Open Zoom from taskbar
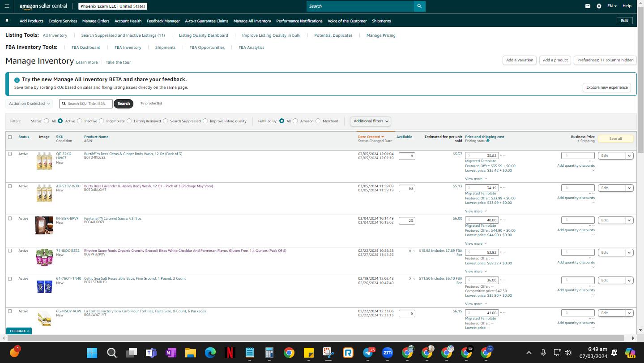 coord(388,353)
